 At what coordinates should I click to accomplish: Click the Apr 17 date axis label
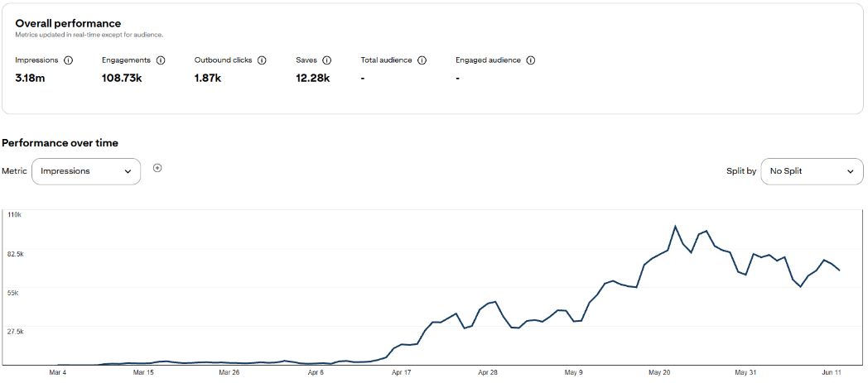(402, 372)
